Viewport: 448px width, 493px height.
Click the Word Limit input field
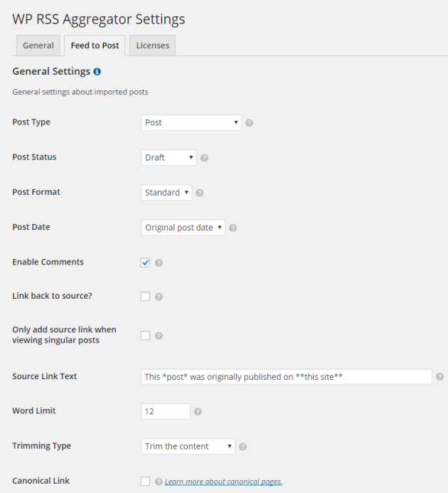(x=166, y=411)
